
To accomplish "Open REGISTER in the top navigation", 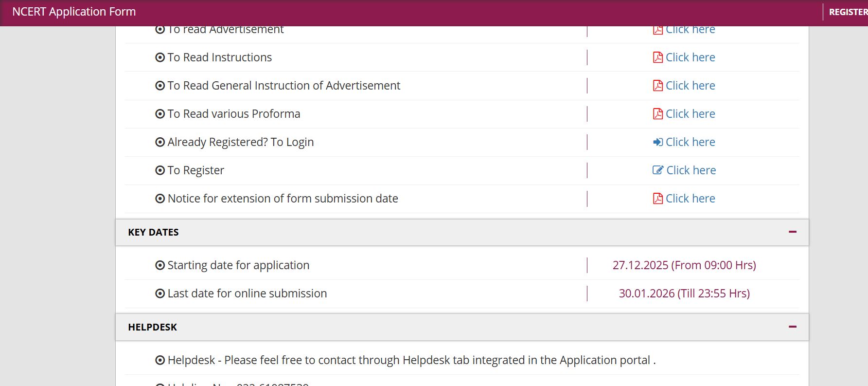I will coord(848,12).
